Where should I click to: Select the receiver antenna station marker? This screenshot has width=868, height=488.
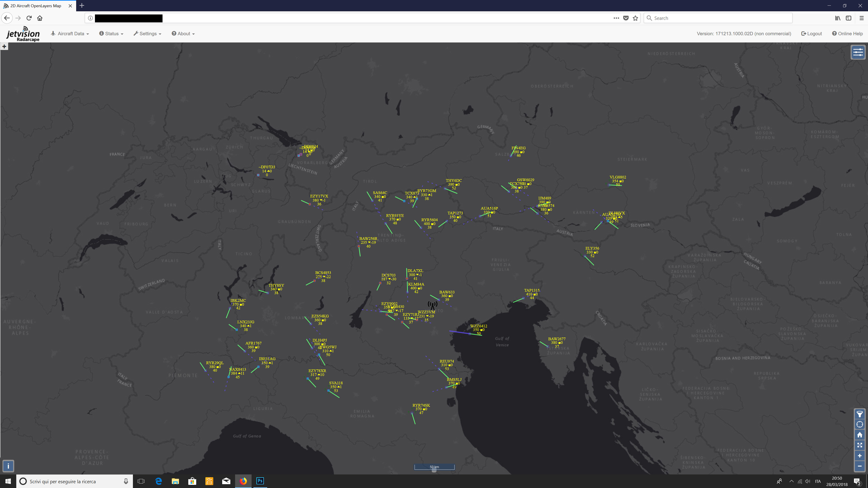tap(432, 305)
